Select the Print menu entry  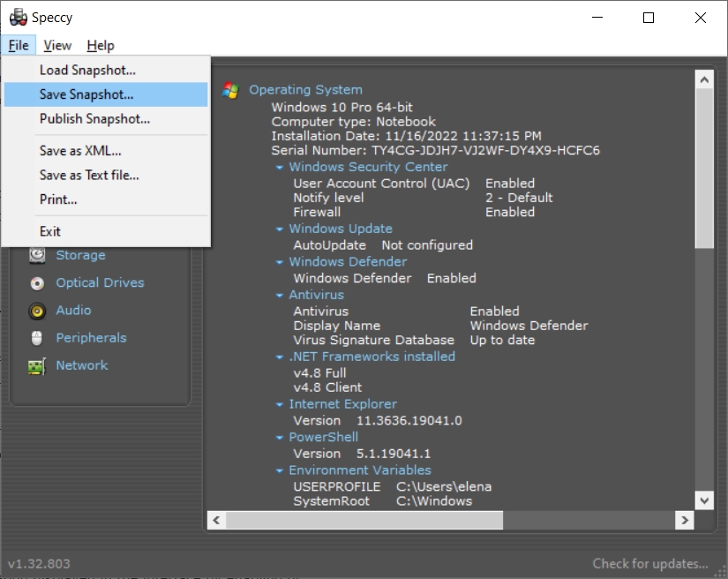(106, 199)
